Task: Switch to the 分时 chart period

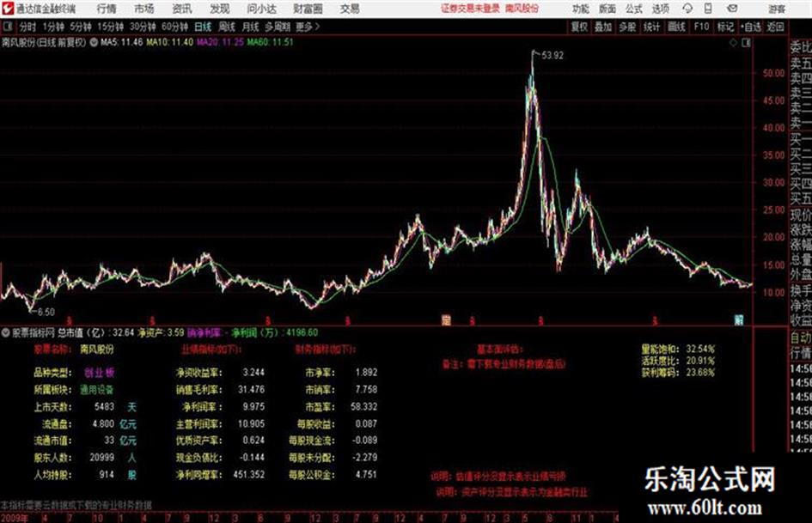Action: tap(28, 27)
